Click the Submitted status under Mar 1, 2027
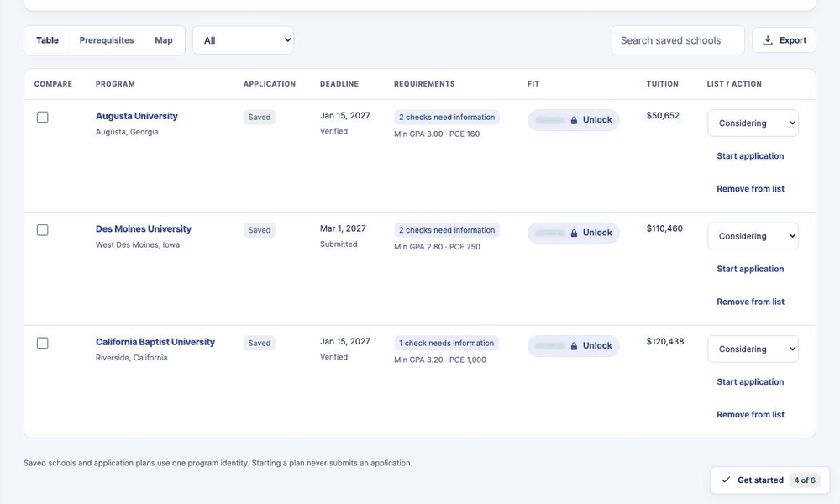Viewport: 840px width, 504px height. (339, 244)
